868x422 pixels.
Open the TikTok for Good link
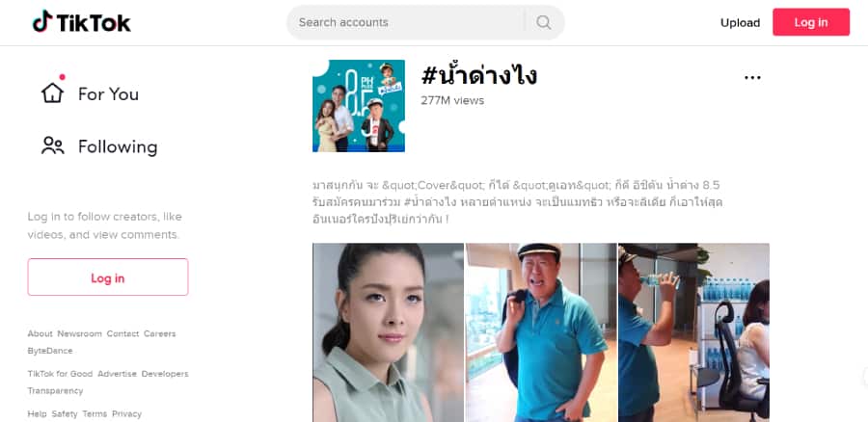coord(61,373)
